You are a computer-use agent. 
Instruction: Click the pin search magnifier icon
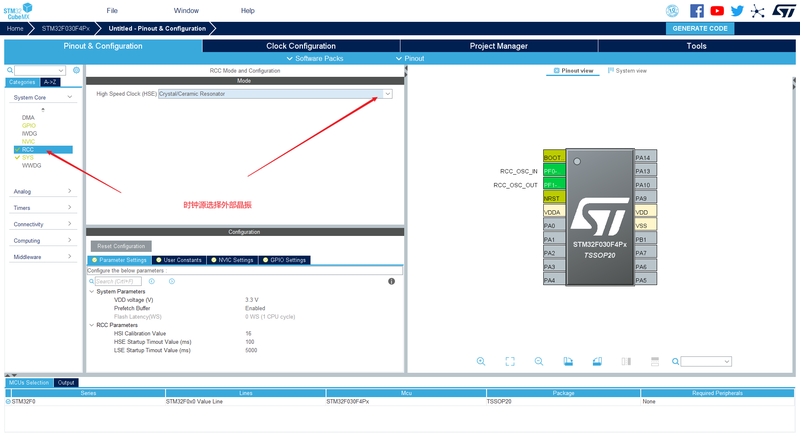click(676, 361)
